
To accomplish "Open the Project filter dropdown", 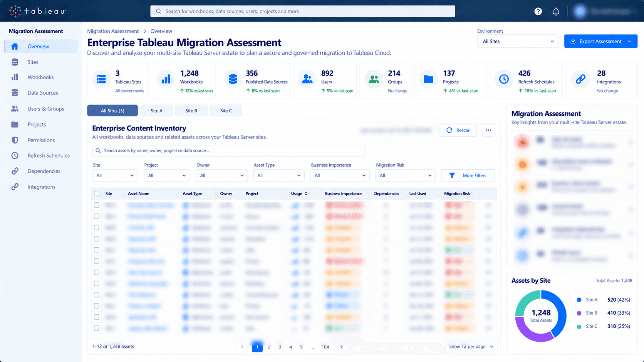I will tap(167, 175).
